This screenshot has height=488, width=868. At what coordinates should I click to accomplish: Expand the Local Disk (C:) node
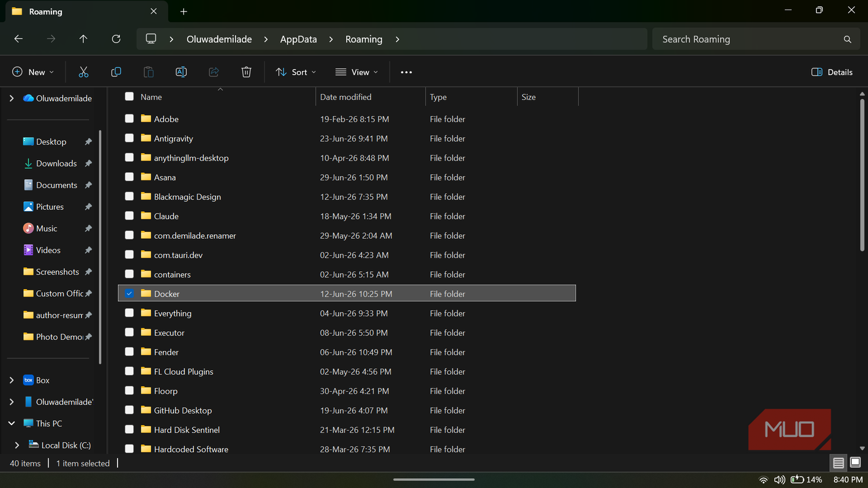[17, 445]
